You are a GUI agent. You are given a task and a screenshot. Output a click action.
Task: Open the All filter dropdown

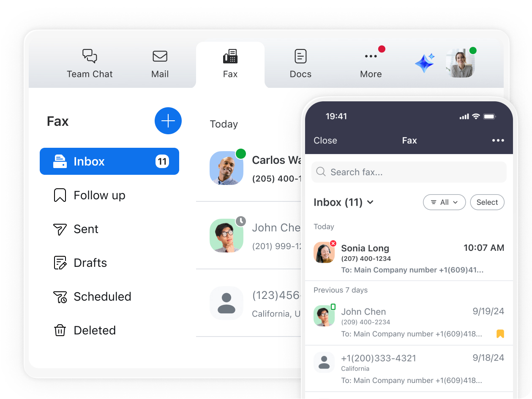[x=444, y=202]
